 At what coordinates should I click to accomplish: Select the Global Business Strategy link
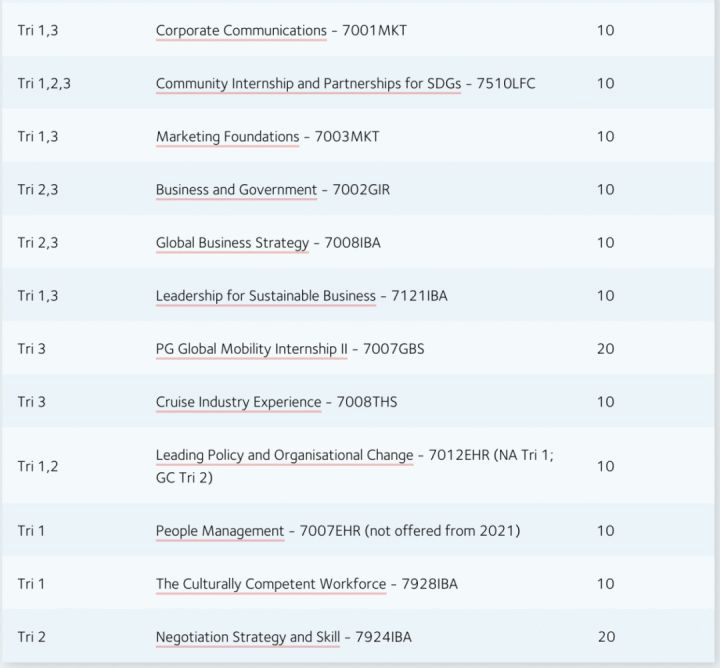pyautogui.click(x=232, y=242)
